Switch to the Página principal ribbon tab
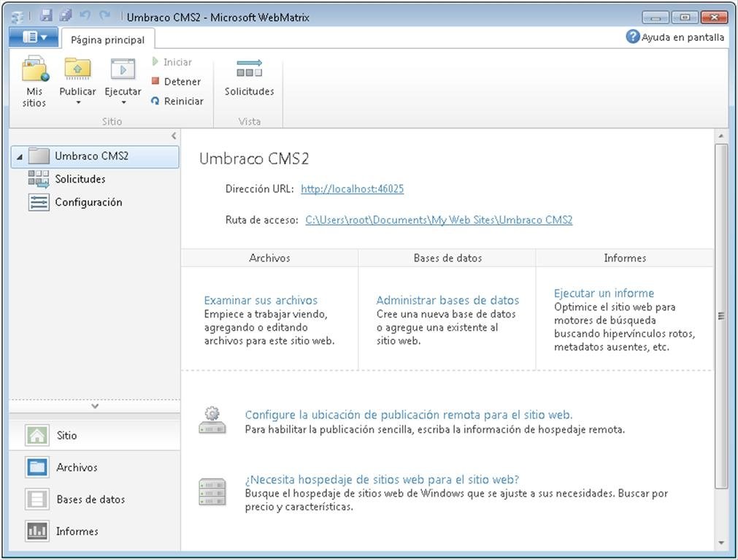Viewport: 738px width, 560px height. [x=108, y=39]
